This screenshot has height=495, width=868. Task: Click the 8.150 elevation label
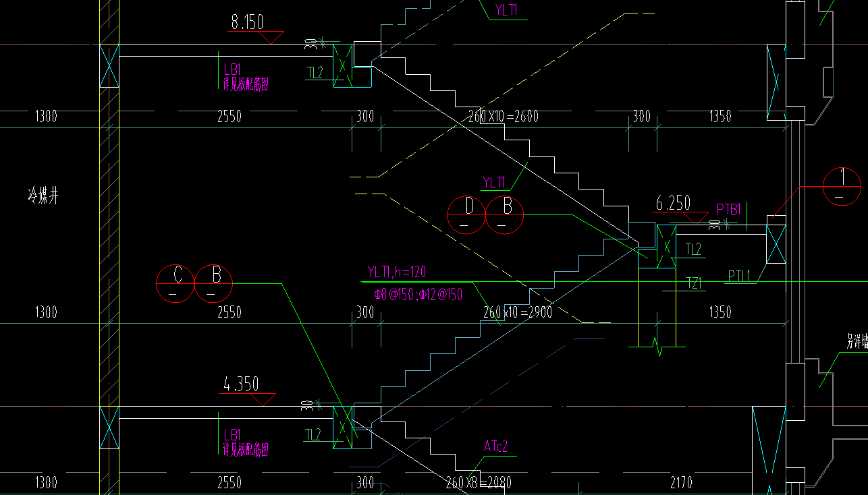[246, 23]
